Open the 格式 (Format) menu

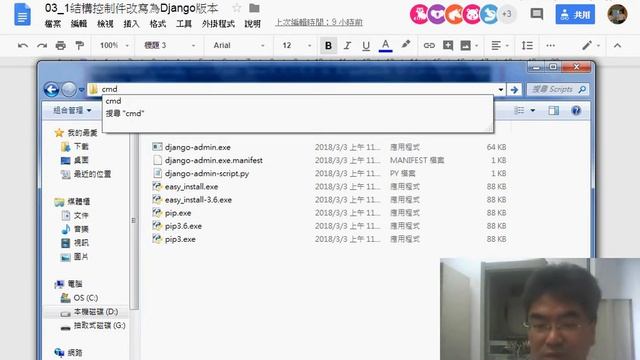click(158, 24)
